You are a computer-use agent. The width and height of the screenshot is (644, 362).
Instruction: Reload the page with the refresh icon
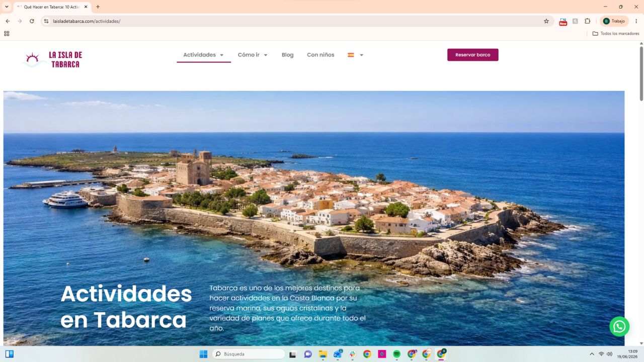(32, 21)
